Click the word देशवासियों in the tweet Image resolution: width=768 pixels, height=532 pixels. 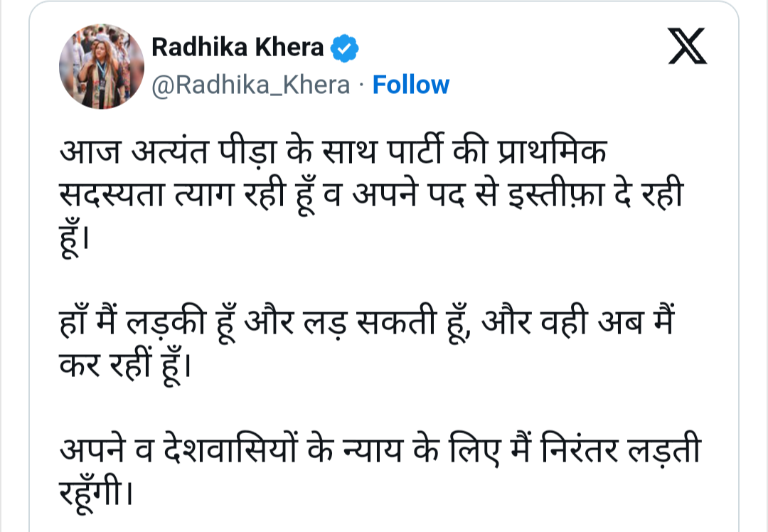coord(230,449)
